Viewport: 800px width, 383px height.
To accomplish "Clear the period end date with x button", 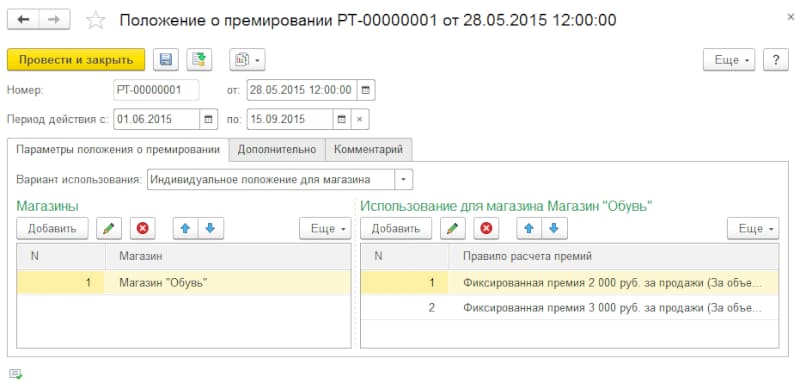I will [360, 119].
